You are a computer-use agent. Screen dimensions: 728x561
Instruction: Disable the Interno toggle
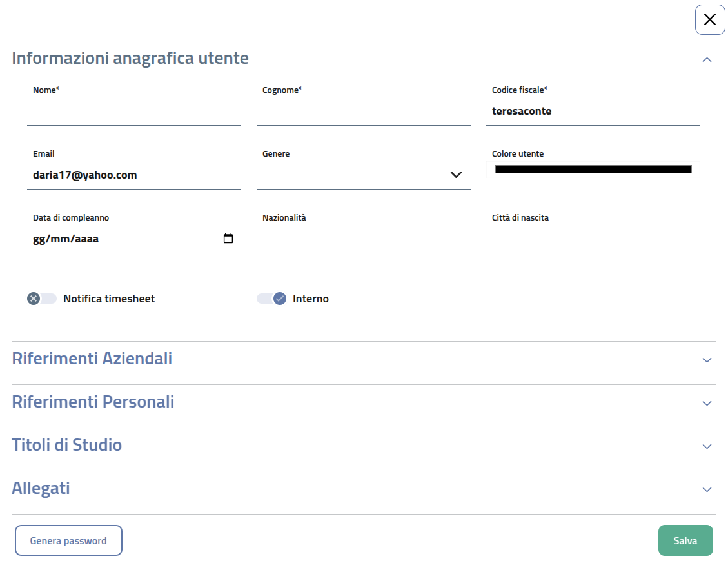point(271,299)
